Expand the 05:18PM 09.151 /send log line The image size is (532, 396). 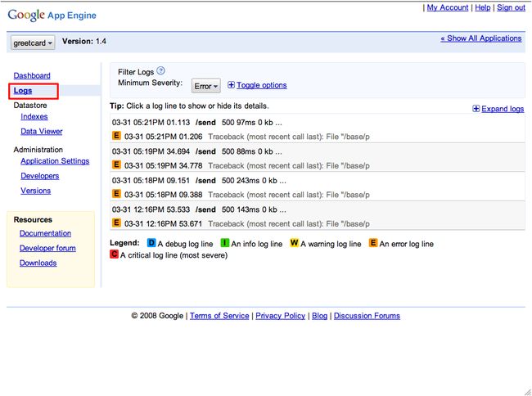[318, 180]
